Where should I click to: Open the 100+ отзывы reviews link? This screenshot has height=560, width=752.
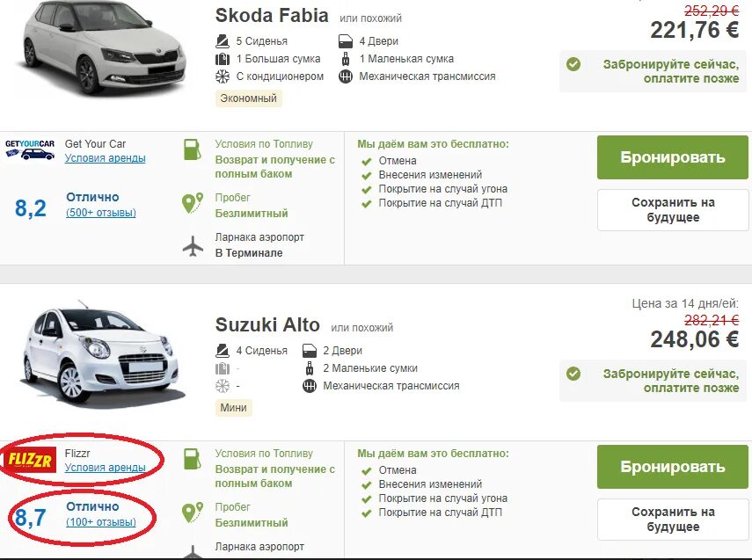[x=101, y=522]
